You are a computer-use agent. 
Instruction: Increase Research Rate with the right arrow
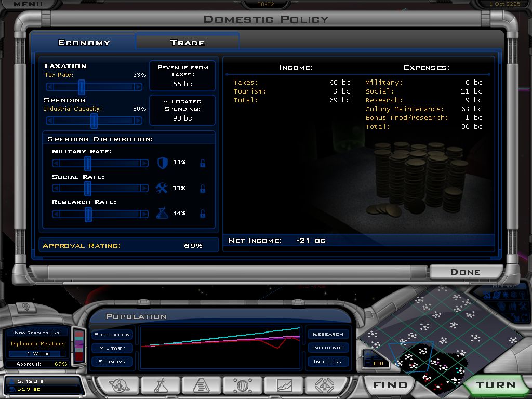click(x=144, y=214)
